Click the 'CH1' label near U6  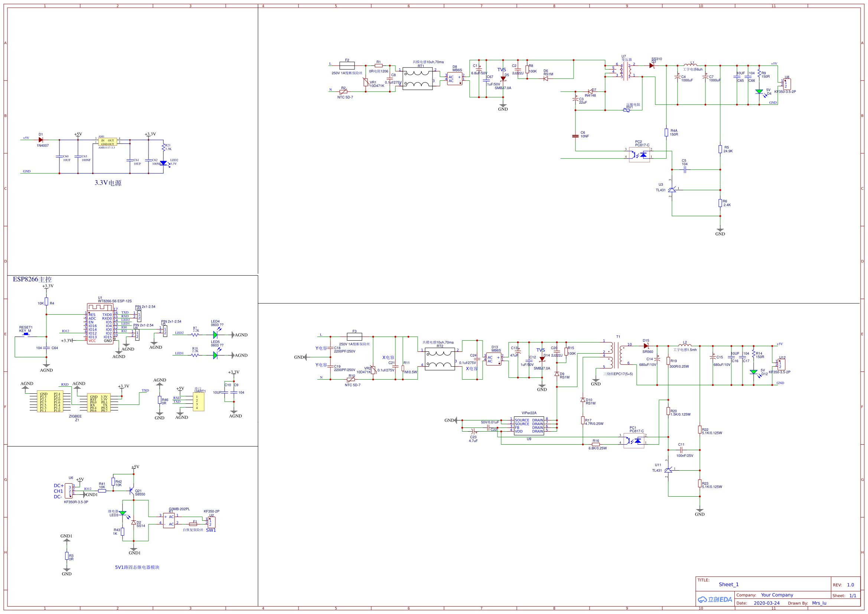(x=58, y=491)
